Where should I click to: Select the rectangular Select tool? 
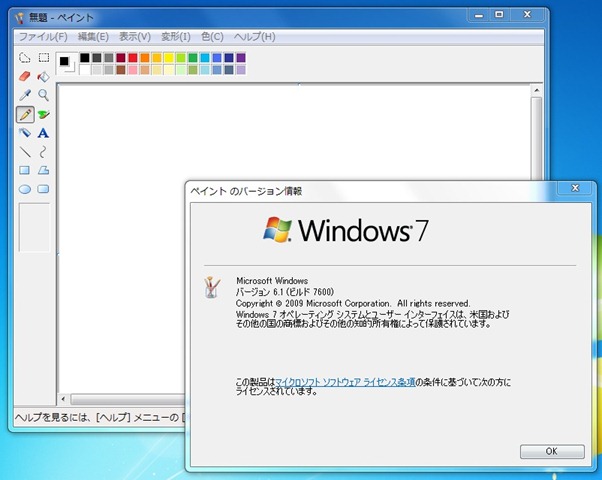tap(44, 58)
